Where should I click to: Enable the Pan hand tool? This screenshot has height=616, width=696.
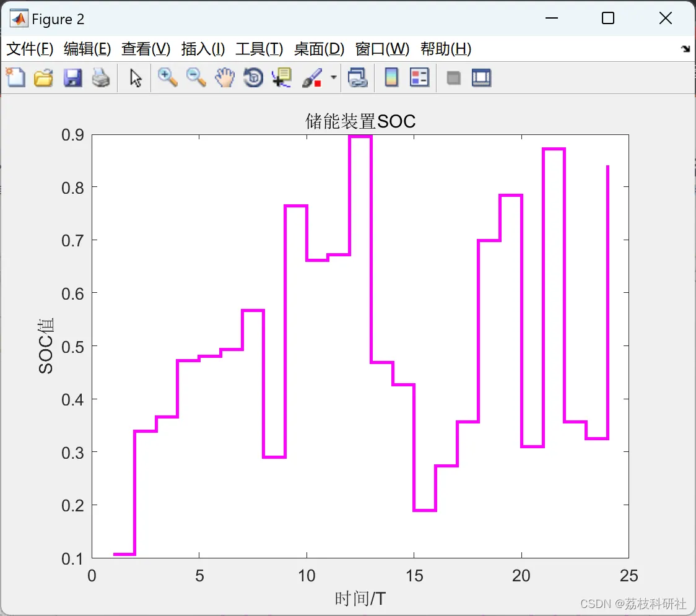[225, 77]
